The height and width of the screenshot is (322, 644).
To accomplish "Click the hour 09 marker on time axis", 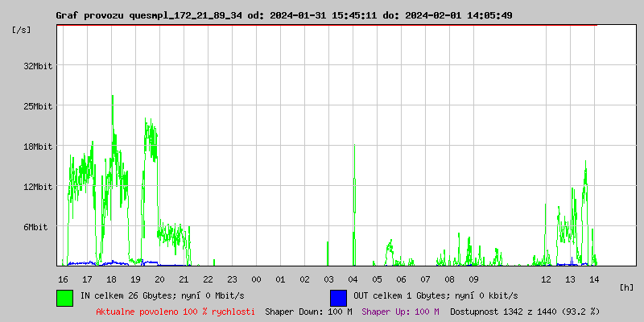I will (x=473, y=279).
